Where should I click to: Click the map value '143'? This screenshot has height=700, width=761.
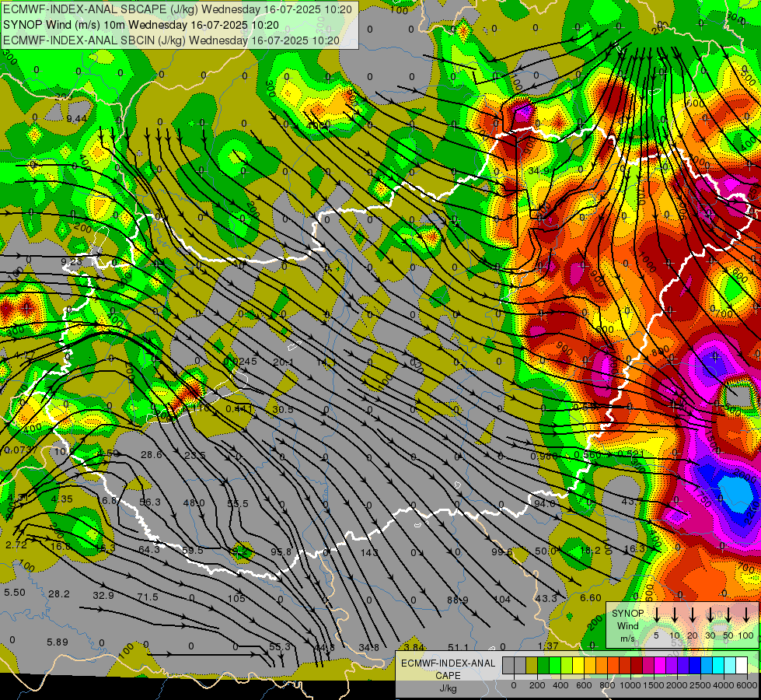click(x=369, y=552)
